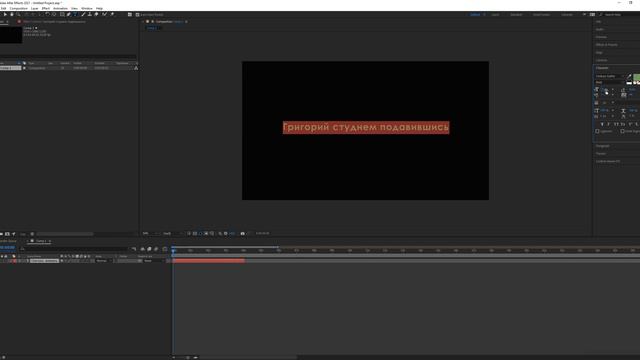Click the eyedropper in Character panel
The height and width of the screenshot is (360, 640).
pyautogui.click(x=629, y=76)
